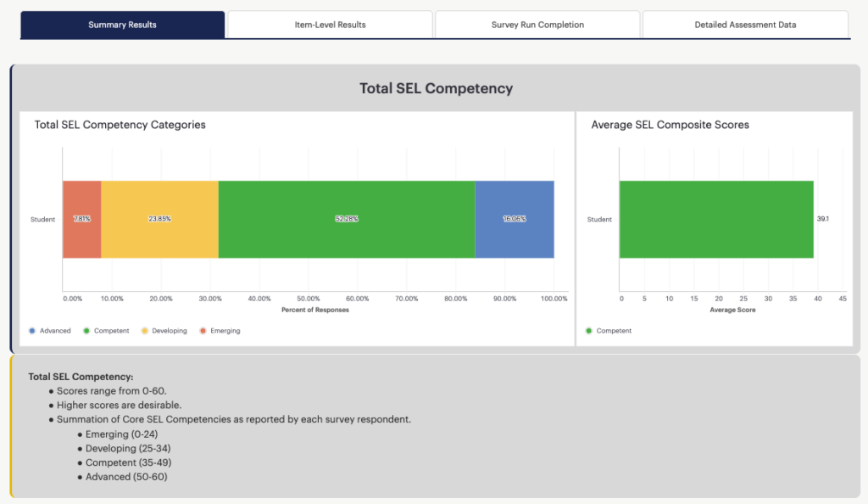Image resolution: width=868 pixels, height=504 pixels.
Task: Open the Survey Run Completion tab
Action: click(x=537, y=25)
